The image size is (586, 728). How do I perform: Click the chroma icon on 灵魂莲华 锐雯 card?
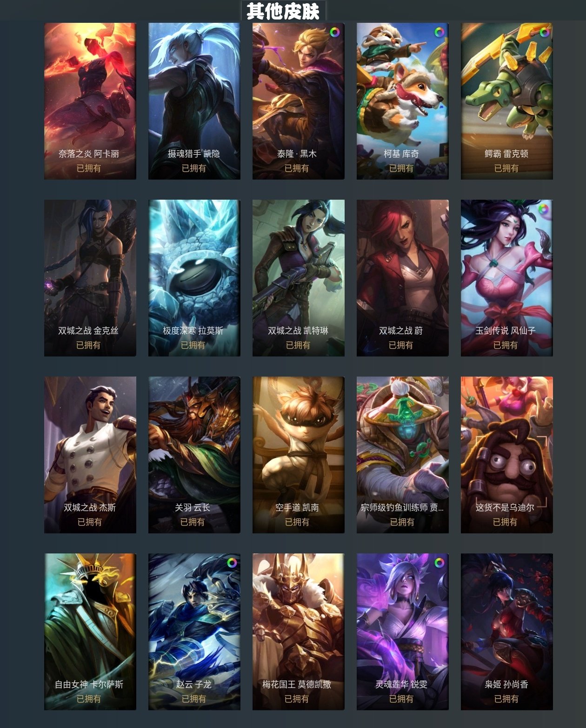click(439, 563)
